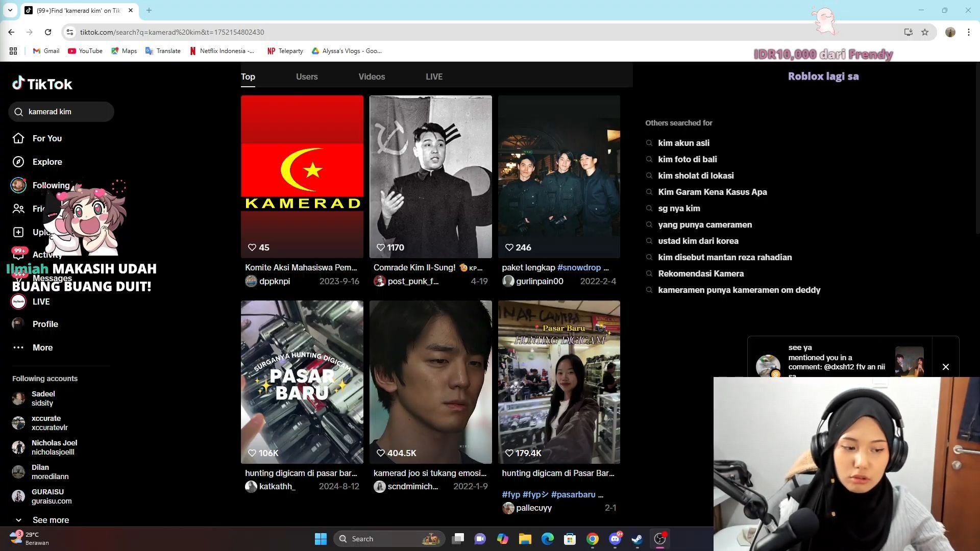
Task: Open the #snowdrop hashtag link
Action: click(x=579, y=267)
